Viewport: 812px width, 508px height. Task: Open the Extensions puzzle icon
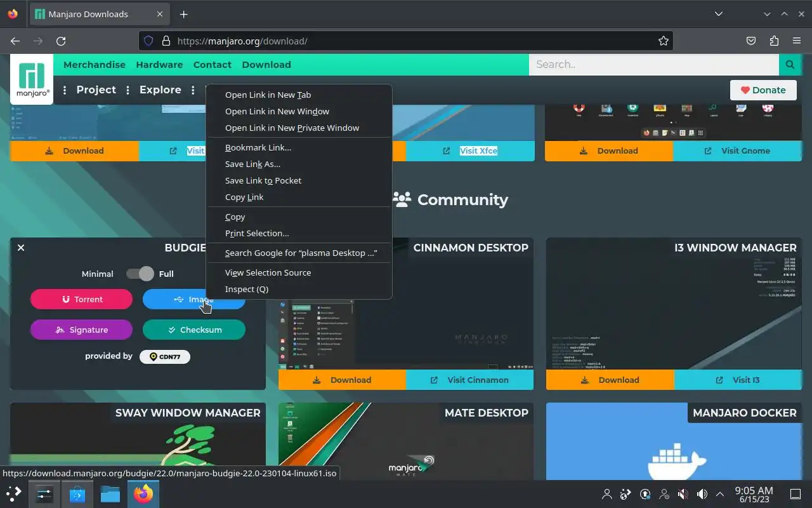(774, 41)
